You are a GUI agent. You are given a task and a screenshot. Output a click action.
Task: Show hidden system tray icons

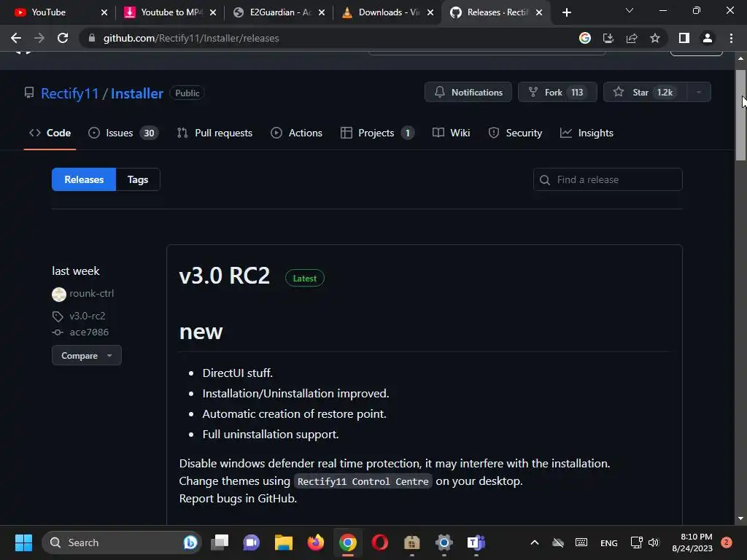coord(535,542)
